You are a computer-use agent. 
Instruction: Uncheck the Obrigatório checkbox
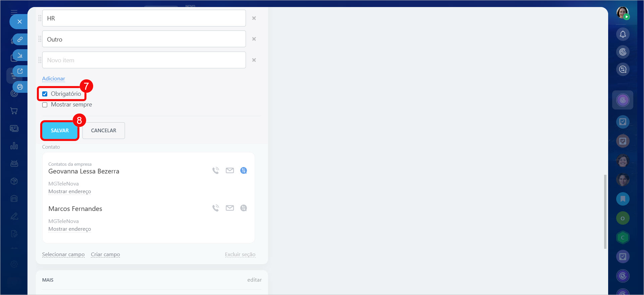click(x=45, y=94)
